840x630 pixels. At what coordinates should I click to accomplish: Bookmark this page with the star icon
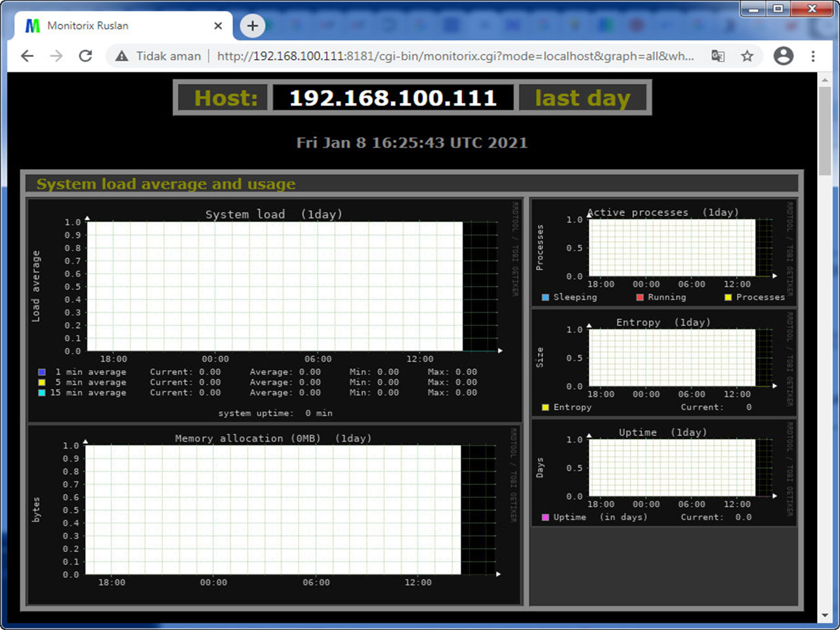coord(747,56)
